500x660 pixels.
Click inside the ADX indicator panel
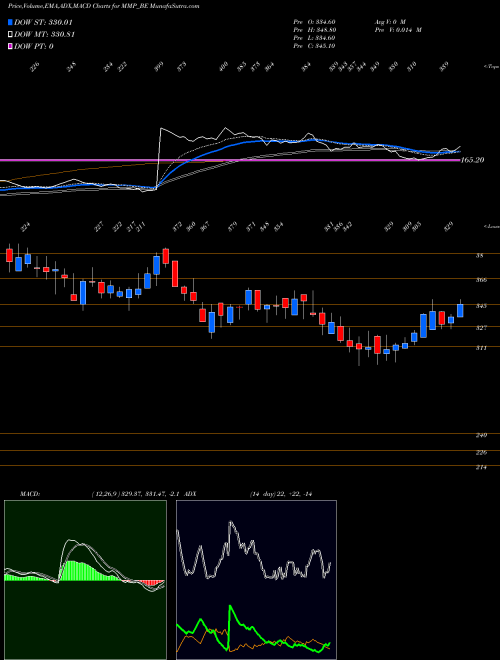pyautogui.click(x=256, y=580)
